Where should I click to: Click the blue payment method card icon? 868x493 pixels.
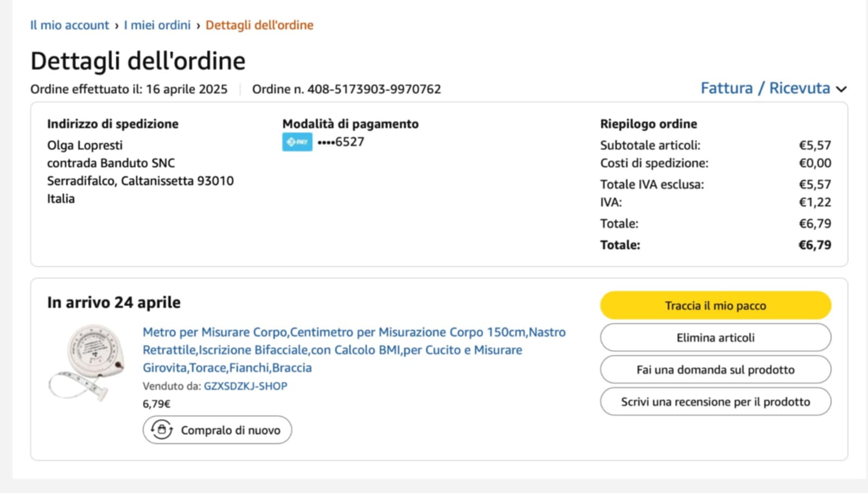(x=297, y=142)
